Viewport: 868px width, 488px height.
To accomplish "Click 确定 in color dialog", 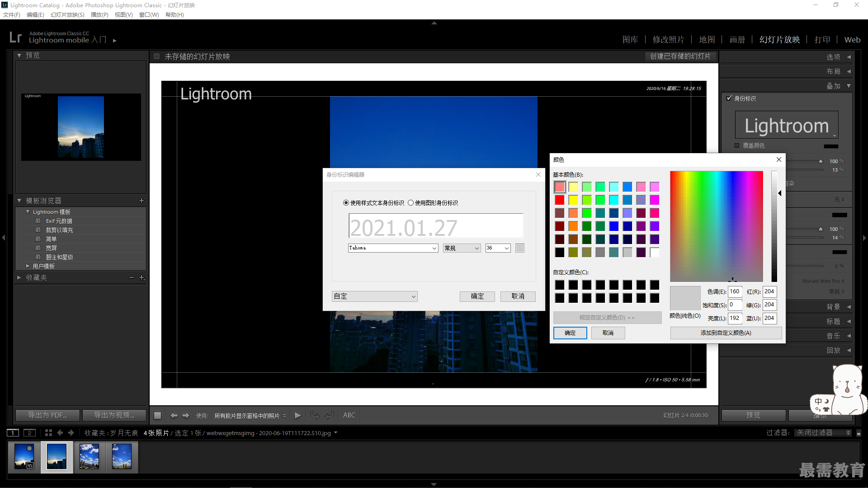I will coord(570,333).
